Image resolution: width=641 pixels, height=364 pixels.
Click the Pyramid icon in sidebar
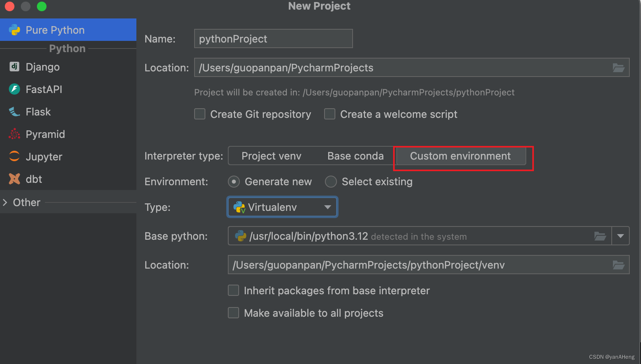14,134
